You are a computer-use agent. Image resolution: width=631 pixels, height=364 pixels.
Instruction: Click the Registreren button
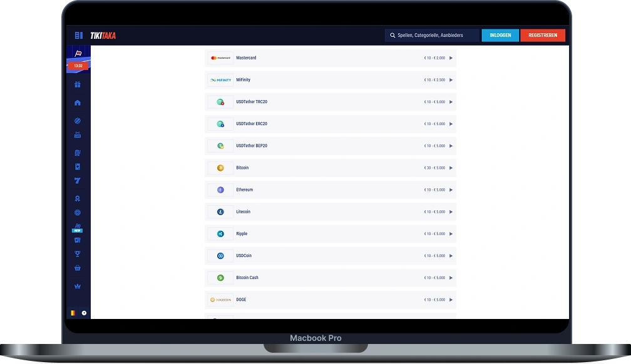543,36
